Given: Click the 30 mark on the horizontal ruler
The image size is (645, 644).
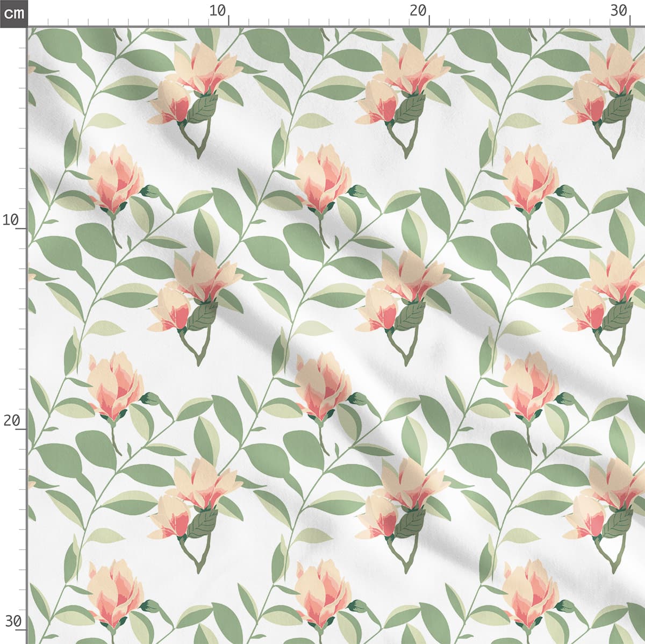Looking at the screenshot, I should 619,10.
